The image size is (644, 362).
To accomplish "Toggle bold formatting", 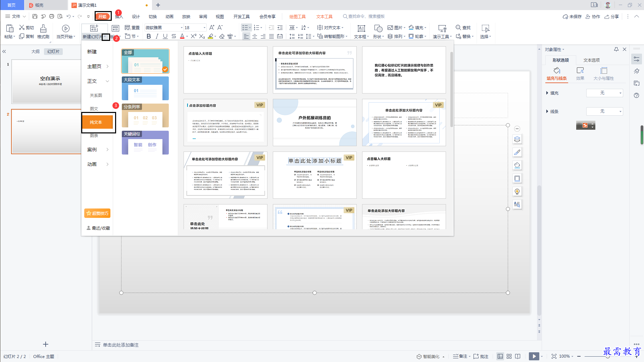I will 149,36.
